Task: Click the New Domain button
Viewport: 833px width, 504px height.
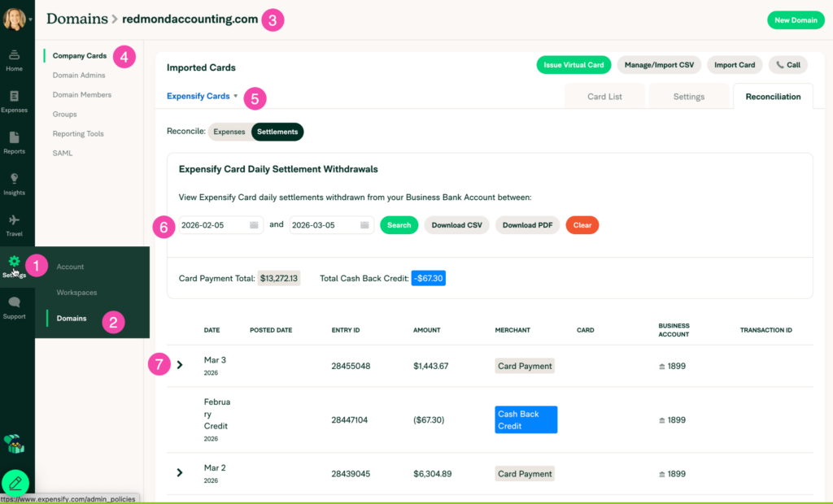Action: [x=796, y=20]
